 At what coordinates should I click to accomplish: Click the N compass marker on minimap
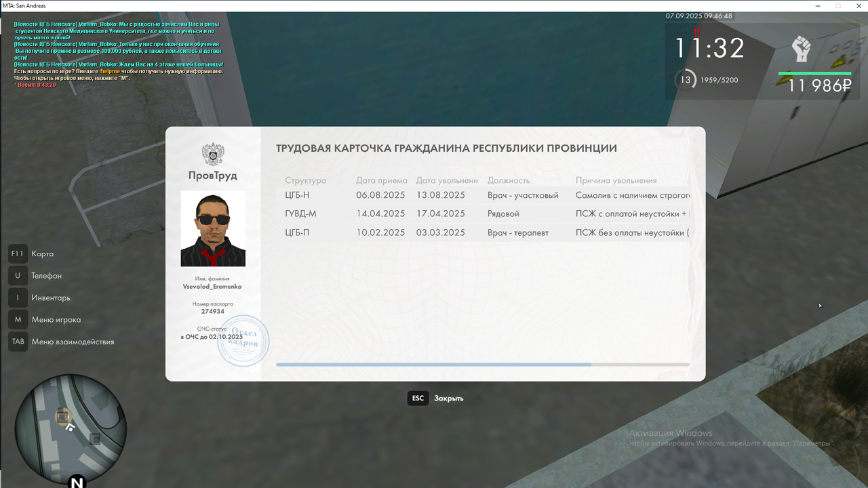[x=77, y=481]
